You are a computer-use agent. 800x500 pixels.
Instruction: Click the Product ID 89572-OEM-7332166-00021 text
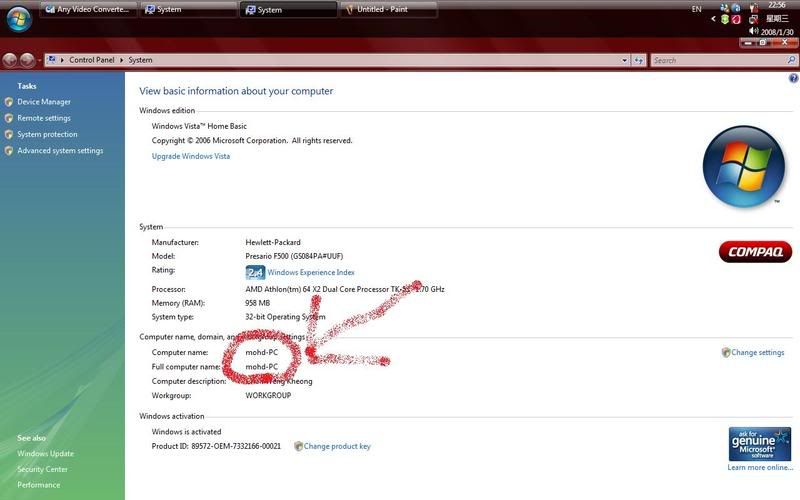click(x=216, y=446)
